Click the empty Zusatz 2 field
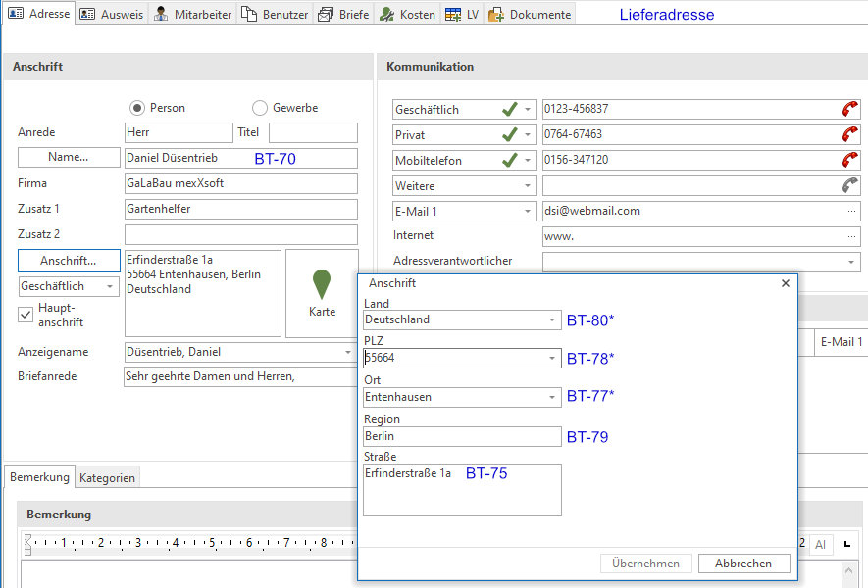The height and width of the screenshot is (588, 868). [x=241, y=234]
